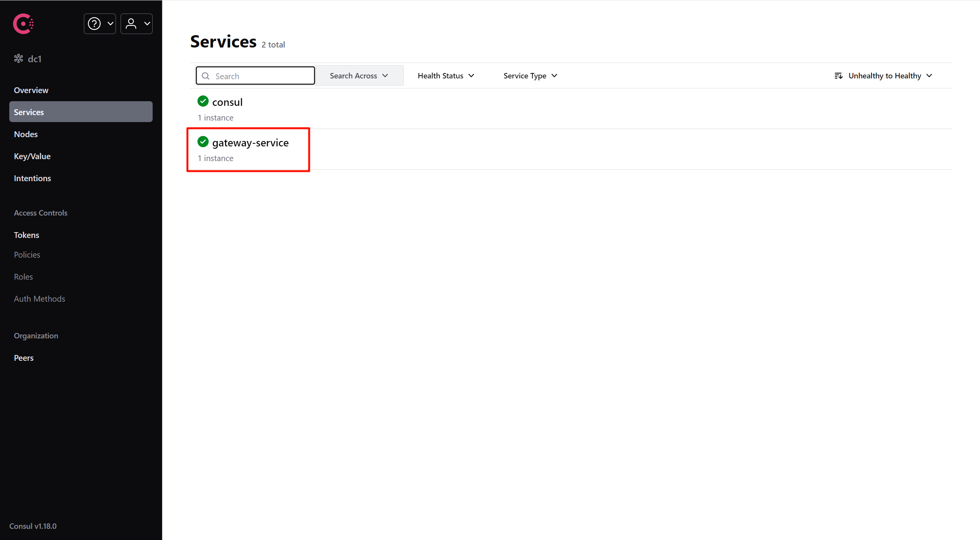The height and width of the screenshot is (540, 980).
Task: Click the green health check icon on consul
Action: click(x=203, y=102)
